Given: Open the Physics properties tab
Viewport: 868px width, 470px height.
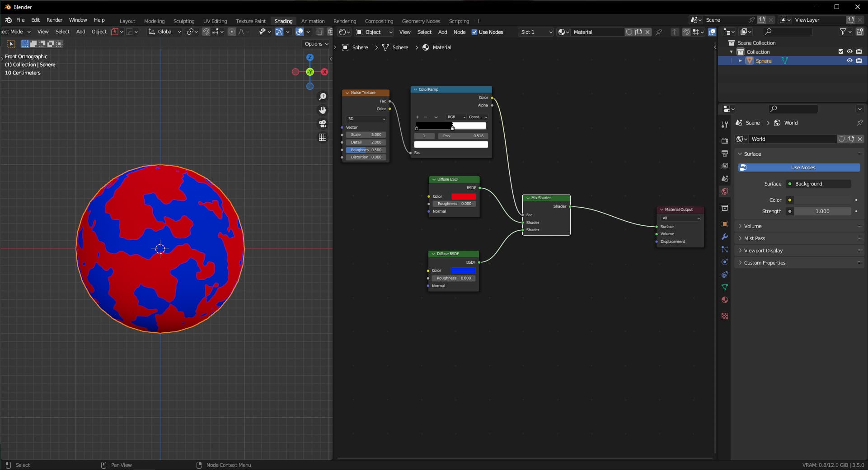Looking at the screenshot, I should [x=725, y=262].
